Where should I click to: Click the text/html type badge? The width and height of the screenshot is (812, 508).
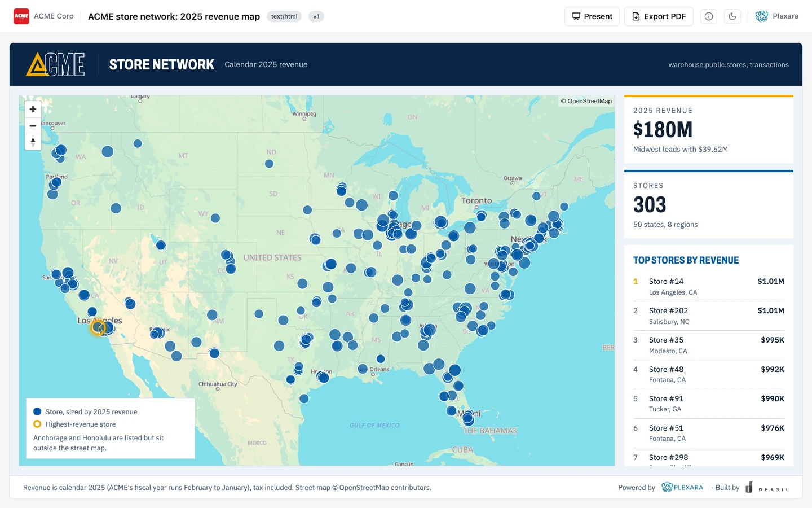284,16
